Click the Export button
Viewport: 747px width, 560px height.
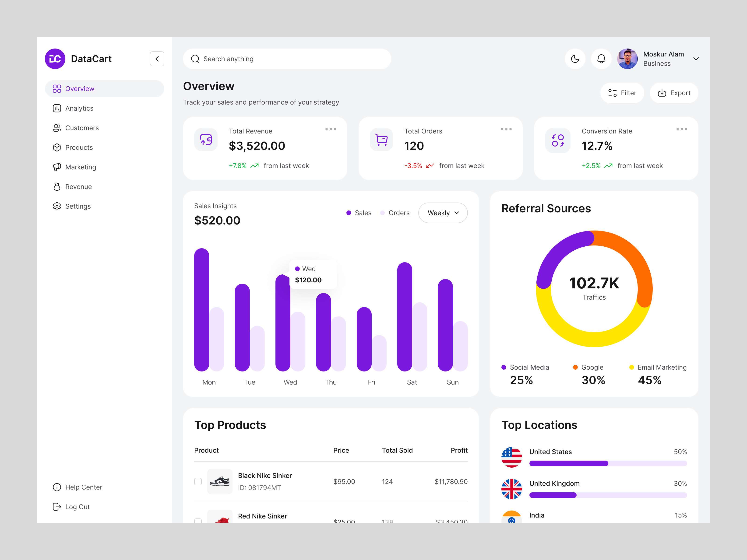[674, 92]
